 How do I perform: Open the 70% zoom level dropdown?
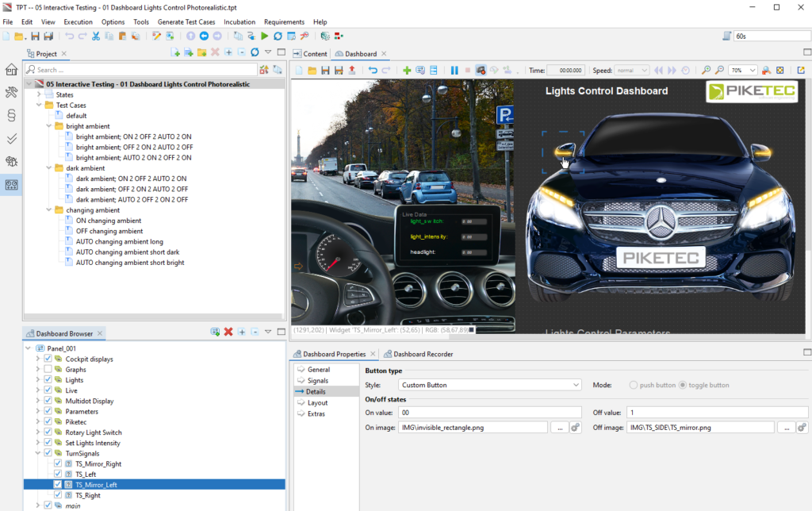click(x=742, y=71)
